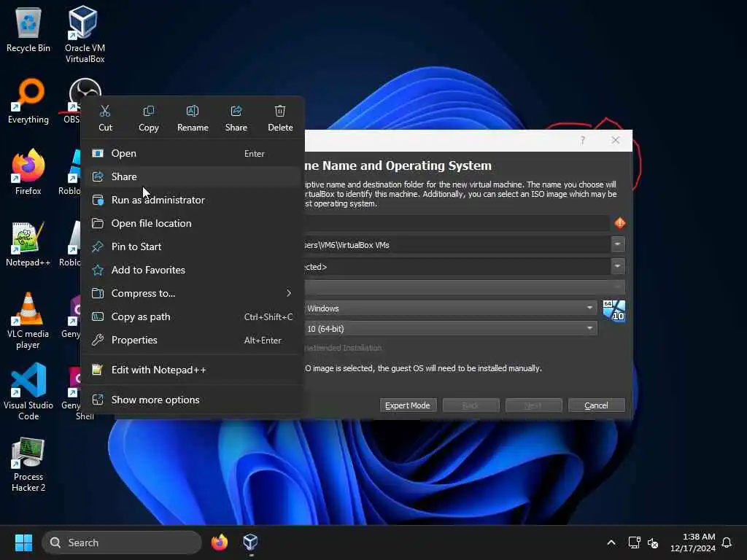This screenshot has height=560, width=747.
Task: Select the Oracle VM VirtualBox desktop shortcut
Action: click(x=85, y=34)
